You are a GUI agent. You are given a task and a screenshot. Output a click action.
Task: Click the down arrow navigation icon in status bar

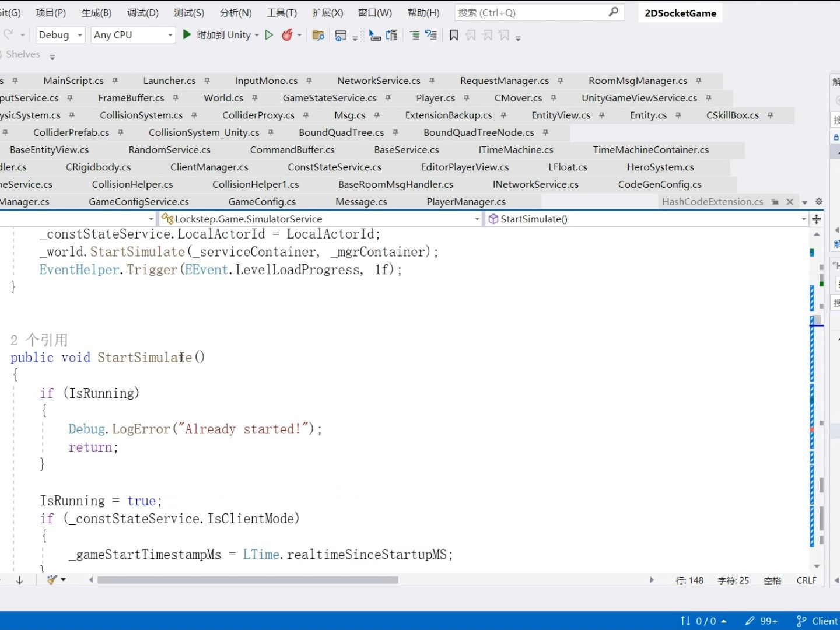tap(19, 580)
